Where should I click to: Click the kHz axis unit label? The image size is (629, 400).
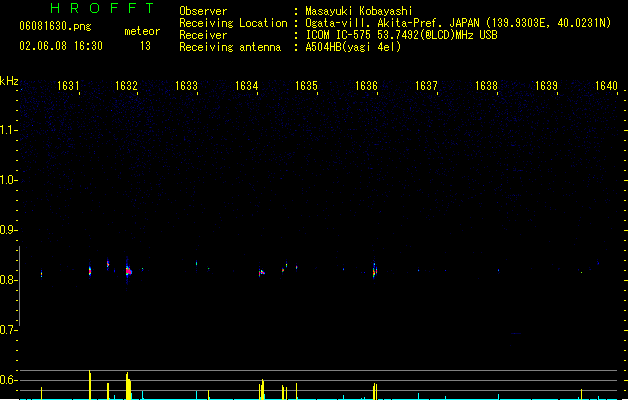[x=9, y=81]
